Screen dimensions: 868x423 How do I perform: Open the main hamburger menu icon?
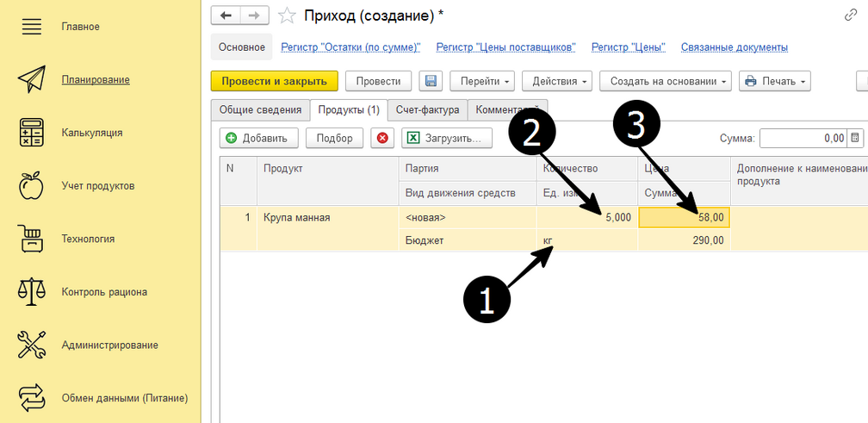click(31, 27)
